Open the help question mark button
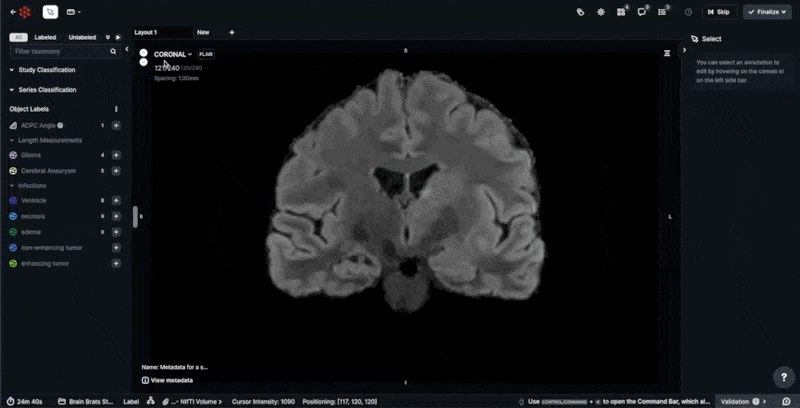800x408 pixels. coord(784,377)
